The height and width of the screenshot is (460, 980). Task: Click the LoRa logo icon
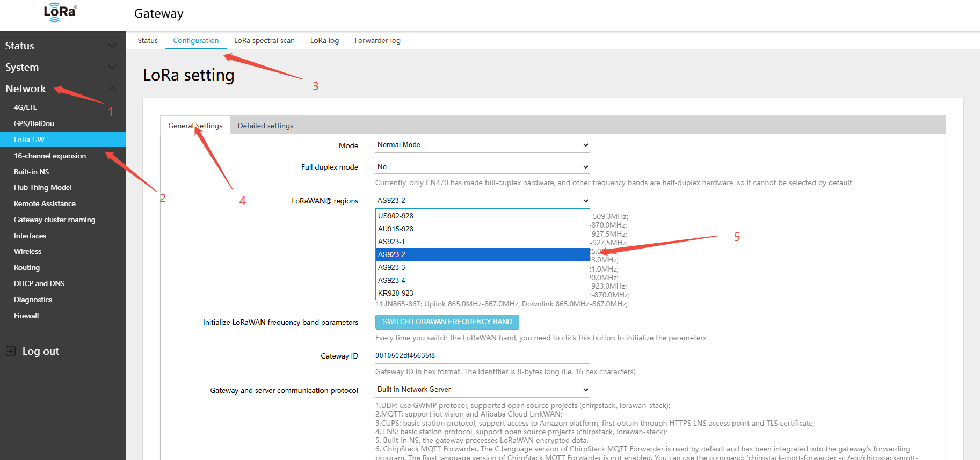click(x=60, y=12)
